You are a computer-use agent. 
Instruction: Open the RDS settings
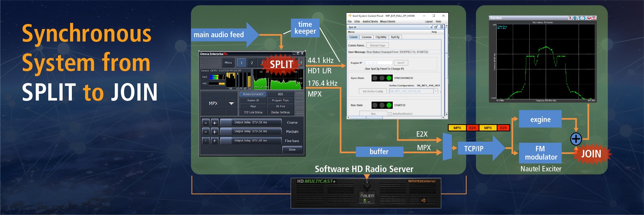280,94
